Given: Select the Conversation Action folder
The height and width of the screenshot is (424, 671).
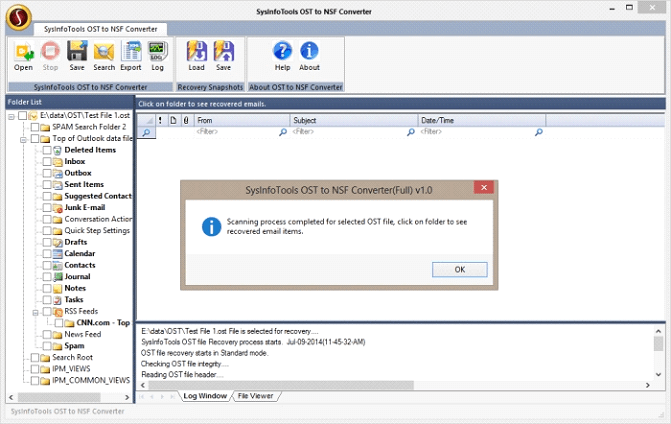Looking at the screenshot, I should tap(98, 219).
